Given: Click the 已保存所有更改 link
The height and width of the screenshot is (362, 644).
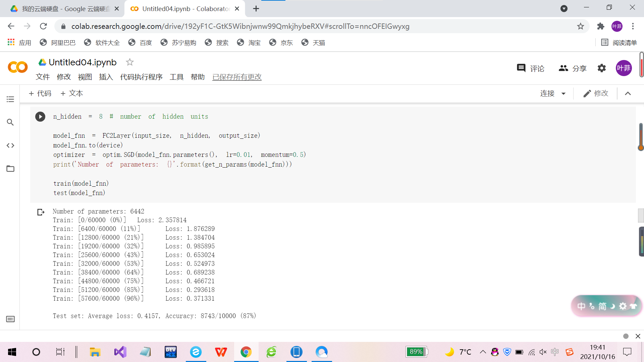Looking at the screenshot, I should coord(237,77).
